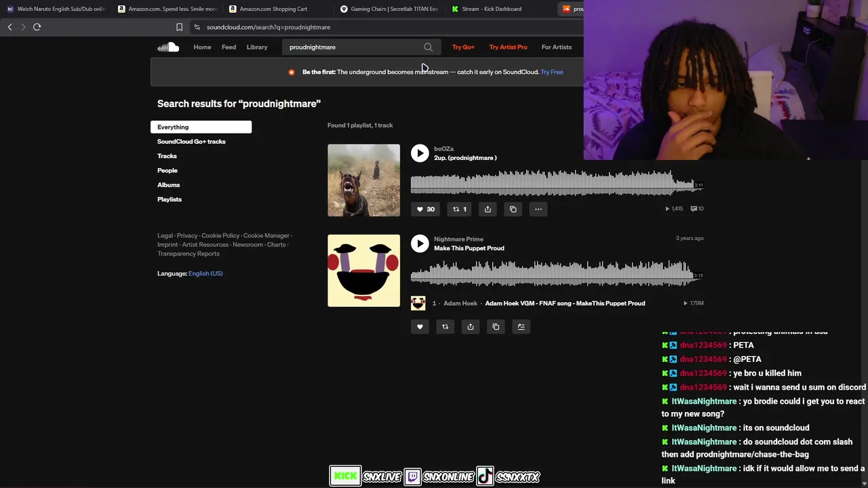Image resolution: width=868 pixels, height=488 pixels.
Task: Switch to Watch Naruto browser tab
Action: point(56,9)
